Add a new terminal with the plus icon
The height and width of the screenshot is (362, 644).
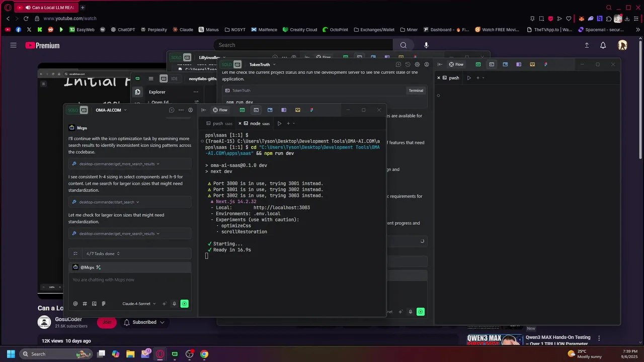point(288,123)
